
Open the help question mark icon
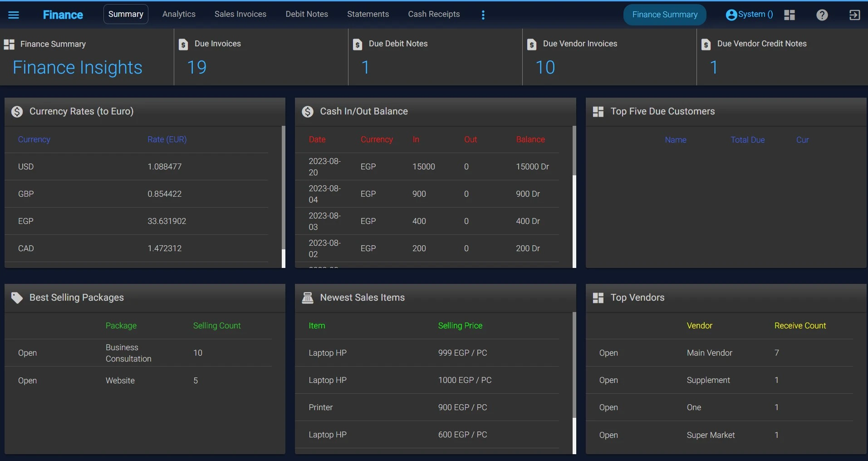tap(822, 15)
